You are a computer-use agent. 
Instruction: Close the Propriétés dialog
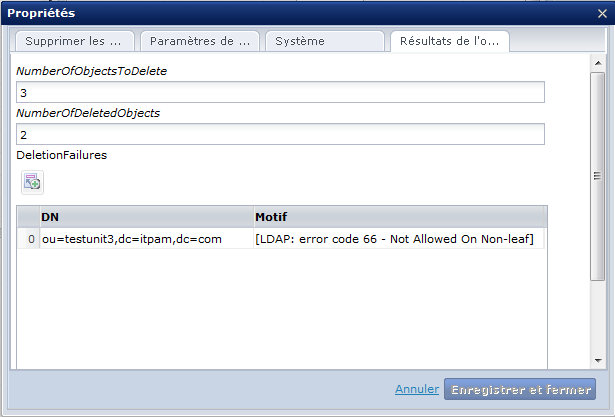tap(602, 13)
